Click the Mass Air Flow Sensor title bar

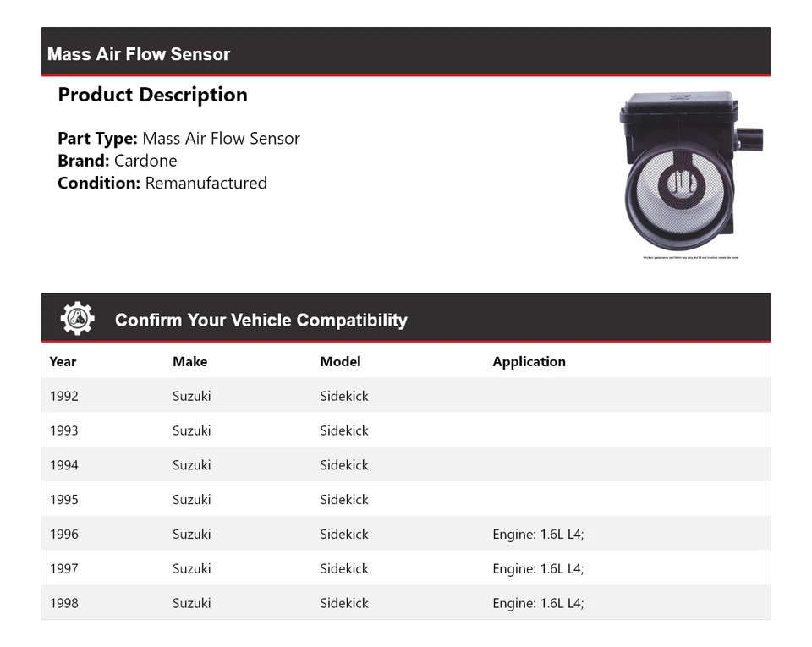(x=139, y=54)
